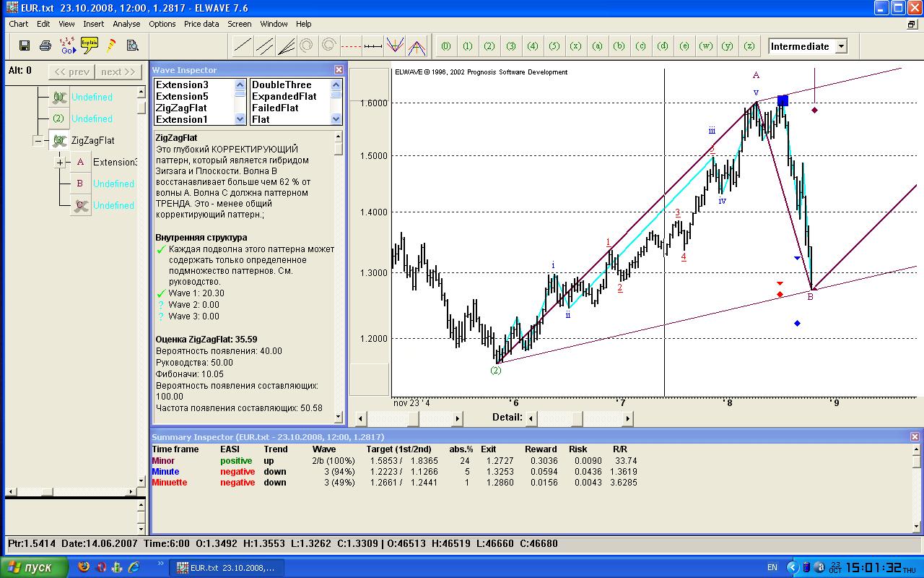Start analysis with the 12345 Go icon
The height and width of the screenshot is (578, 924).
[68, 46]
